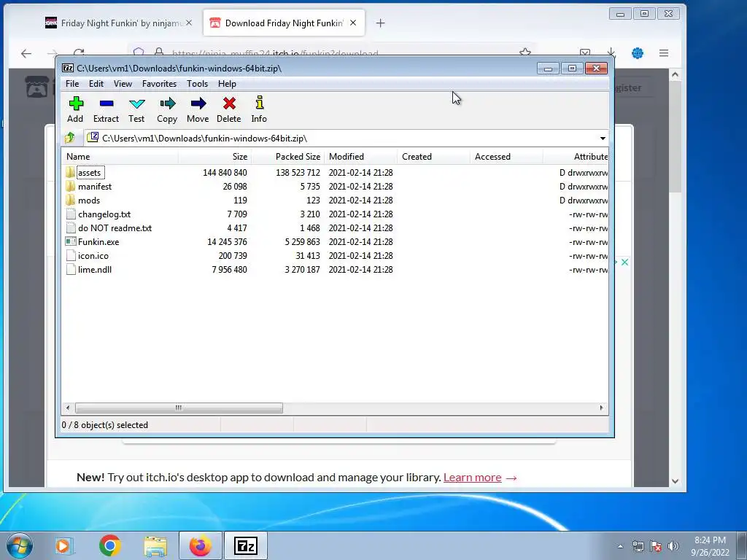Click the Firefox downloads arrow icon
Viewport: 747px width, 560px height.
(x=611, y=52)
